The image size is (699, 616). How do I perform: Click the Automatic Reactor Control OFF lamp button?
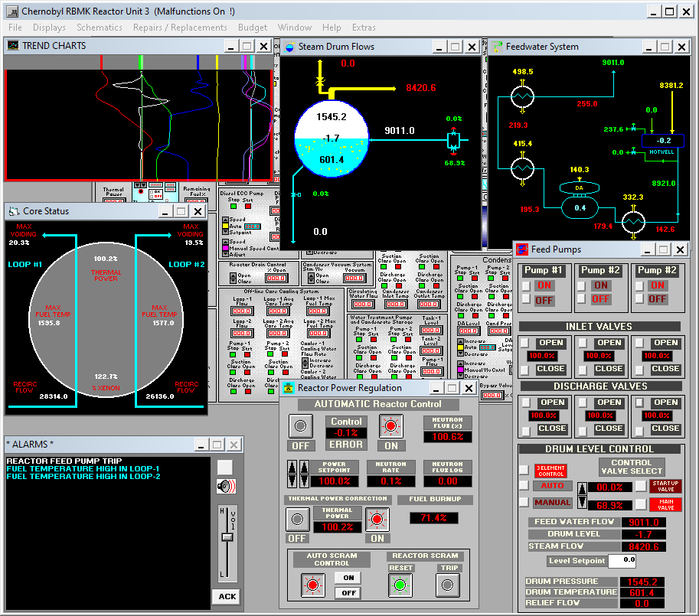pyautogui.click(x=300, y=426)
